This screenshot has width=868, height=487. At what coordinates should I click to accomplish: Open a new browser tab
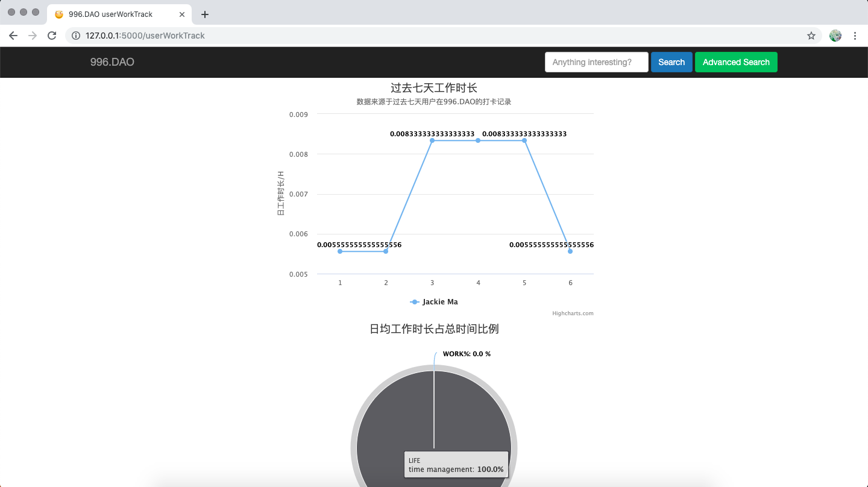pyautogui.click(x=205, y=14)
